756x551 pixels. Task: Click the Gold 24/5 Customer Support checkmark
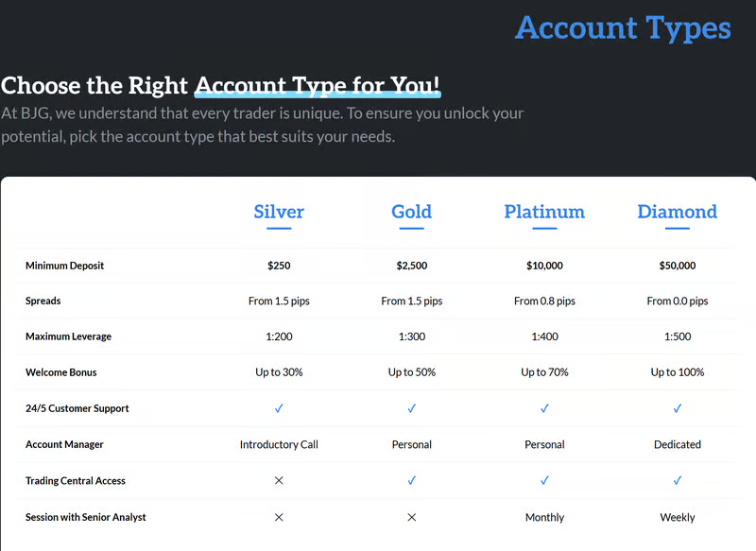412,408
